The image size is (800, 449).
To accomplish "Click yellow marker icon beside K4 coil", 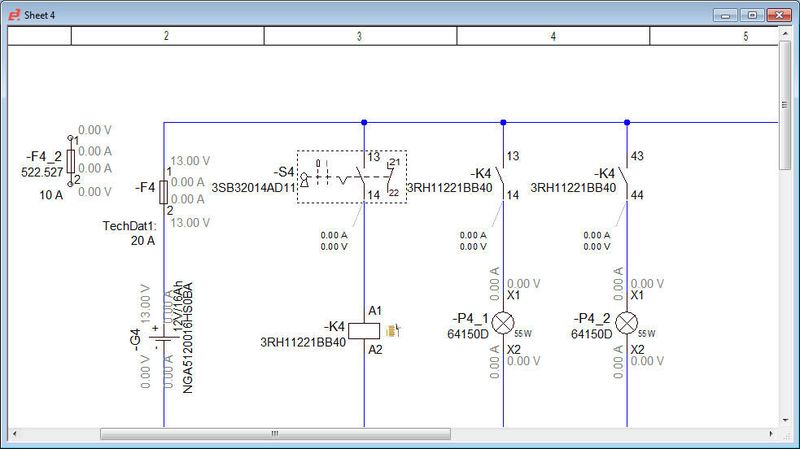I will coord(393,329).
